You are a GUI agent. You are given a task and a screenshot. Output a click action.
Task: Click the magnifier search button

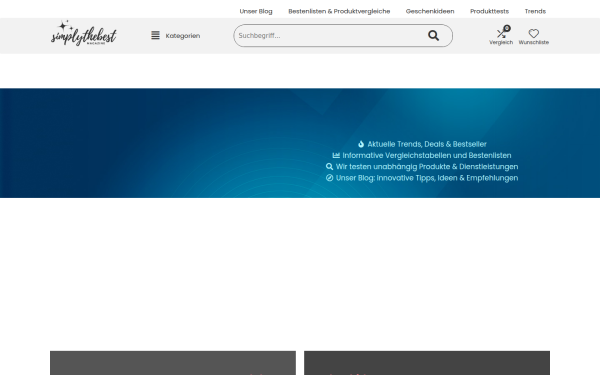(x=433, y=36)
